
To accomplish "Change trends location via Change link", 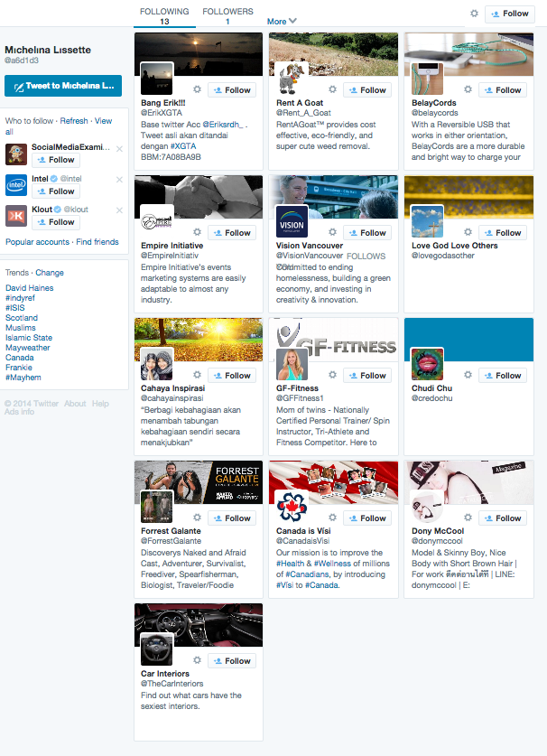I will 50,273.
